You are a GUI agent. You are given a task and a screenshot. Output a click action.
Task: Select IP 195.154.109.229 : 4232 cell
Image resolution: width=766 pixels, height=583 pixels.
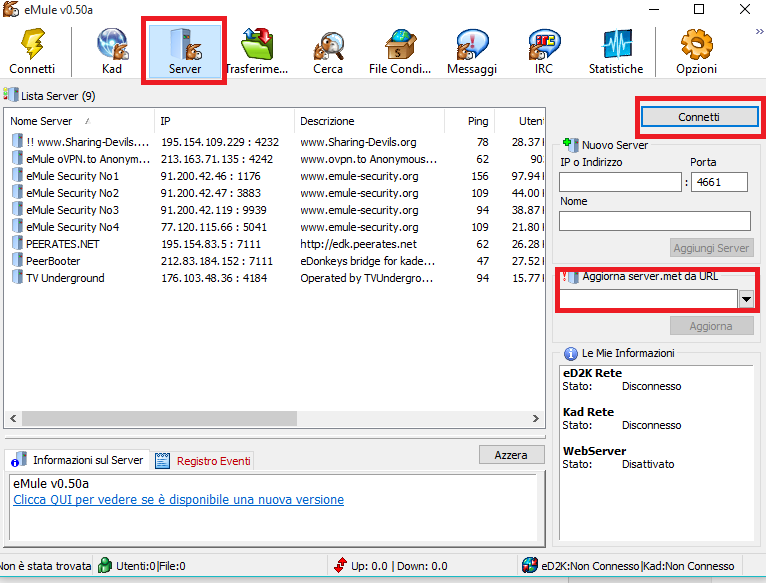220,142
